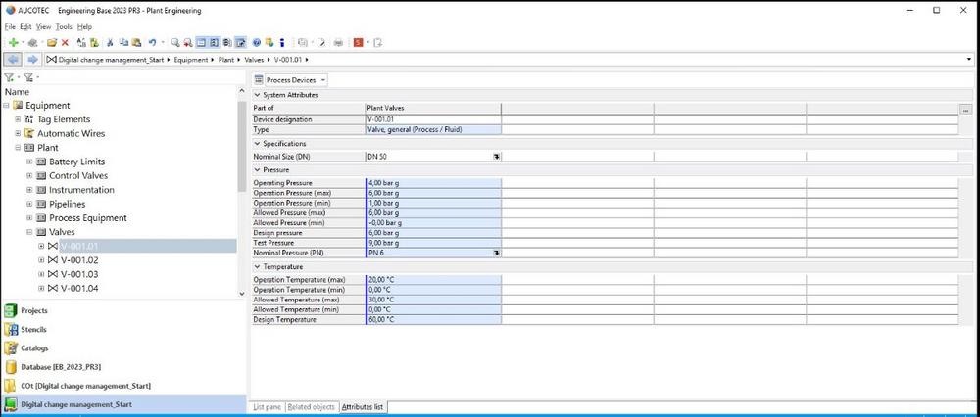The height and width of the screenshot is (417, 980).
Task: Click the Operating Pressure value field
Action: (432, 183)
